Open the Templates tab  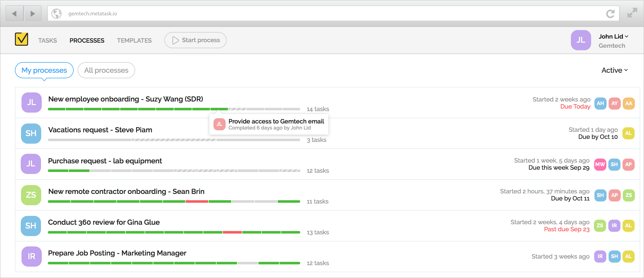click(x=134, y=40)
